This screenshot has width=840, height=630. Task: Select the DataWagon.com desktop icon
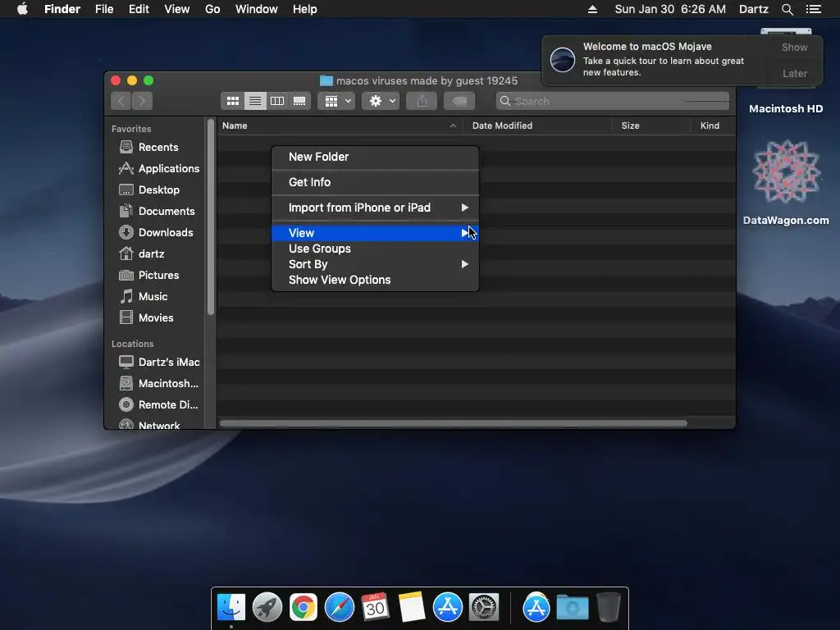(x=786, y=183)
